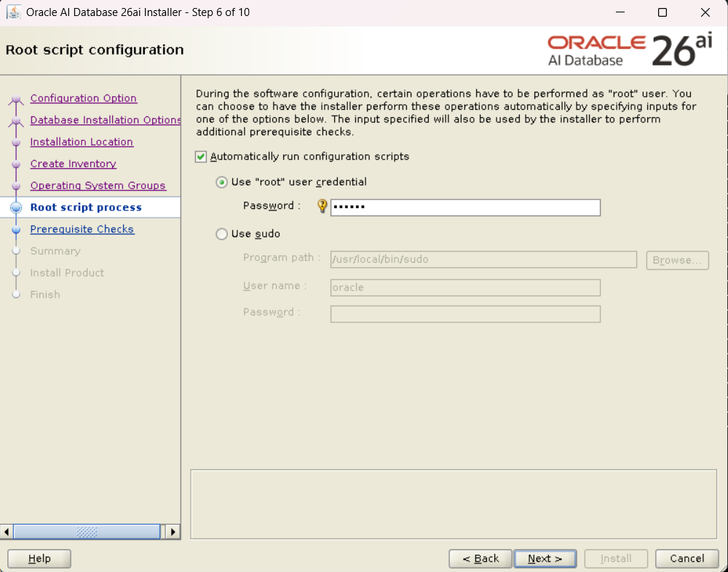Jump to Create Inventory step
Image resolution: width=728 pixels, height=572 pixels.
tap(73, 164)
